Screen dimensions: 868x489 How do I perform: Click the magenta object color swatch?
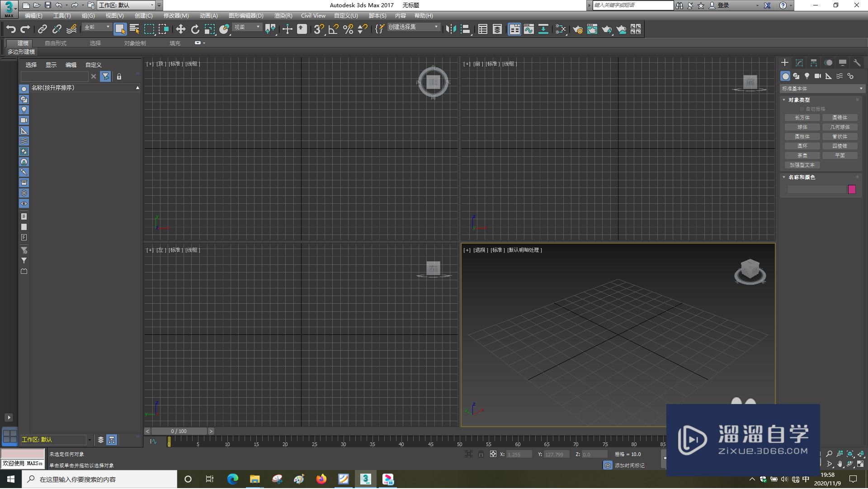point(852,189)
